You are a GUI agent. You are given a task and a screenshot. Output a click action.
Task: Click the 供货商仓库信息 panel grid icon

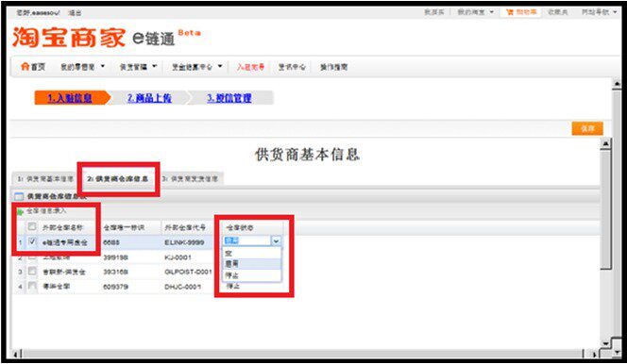point(19,196)
